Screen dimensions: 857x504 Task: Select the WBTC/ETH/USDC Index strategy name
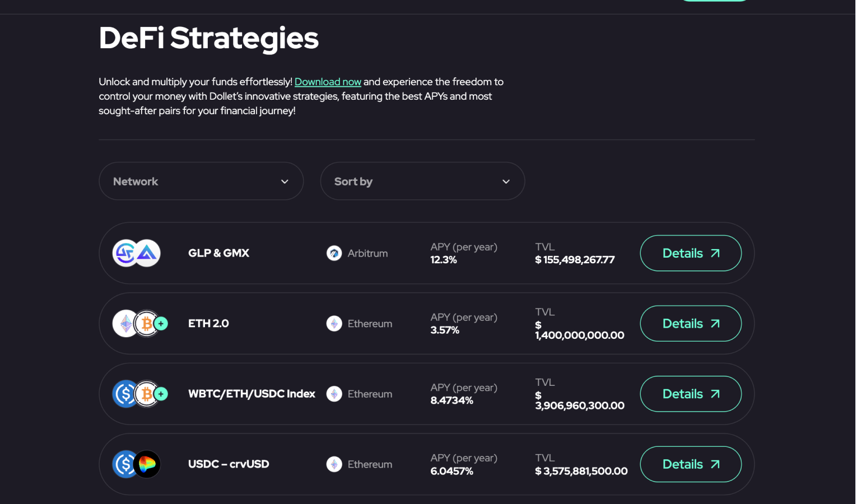coord(251,394)
